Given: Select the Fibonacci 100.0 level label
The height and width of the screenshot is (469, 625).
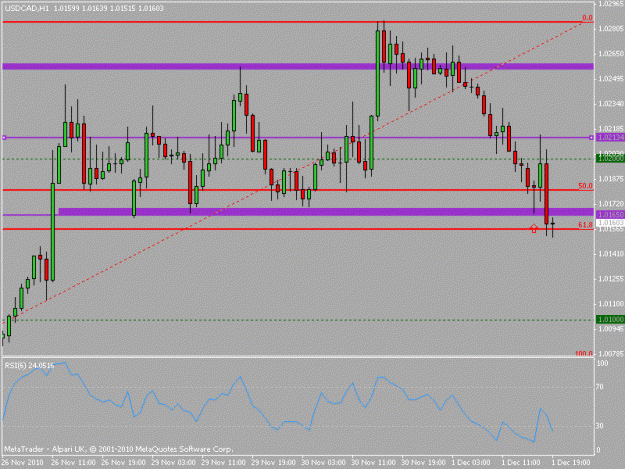Looking at the screenshot, I should [584, 353].
